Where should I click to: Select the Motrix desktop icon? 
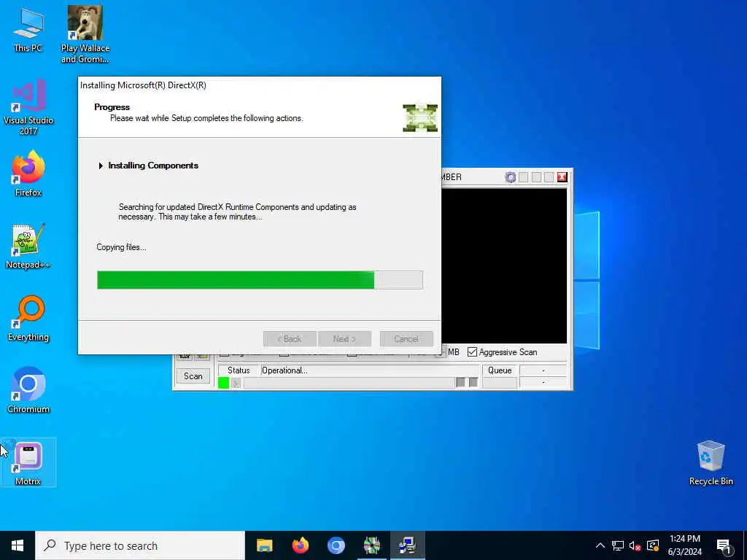28,463
